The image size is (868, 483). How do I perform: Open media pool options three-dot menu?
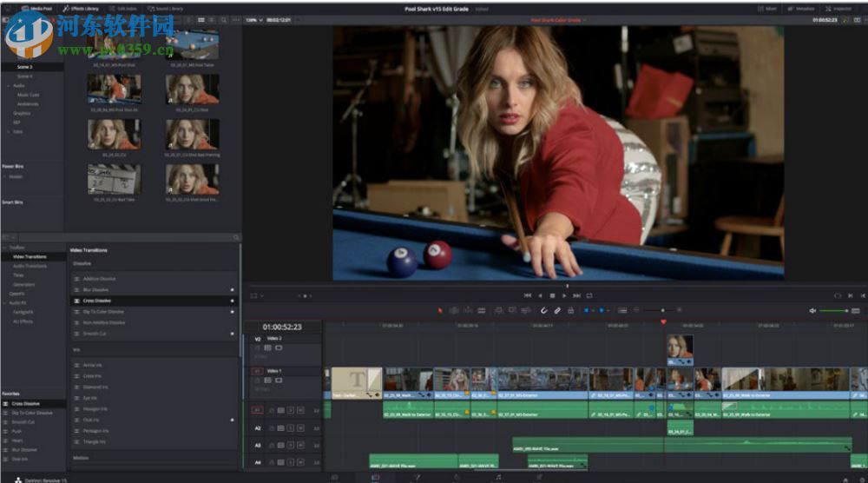pos(236,20)
